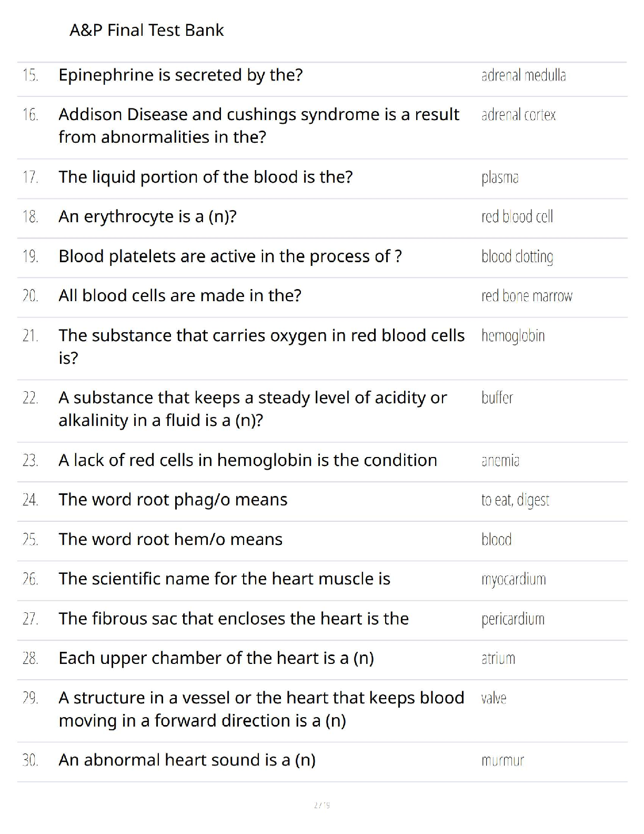
Task: Select the phag/o word root question
Action: click(x=173, y=500)
